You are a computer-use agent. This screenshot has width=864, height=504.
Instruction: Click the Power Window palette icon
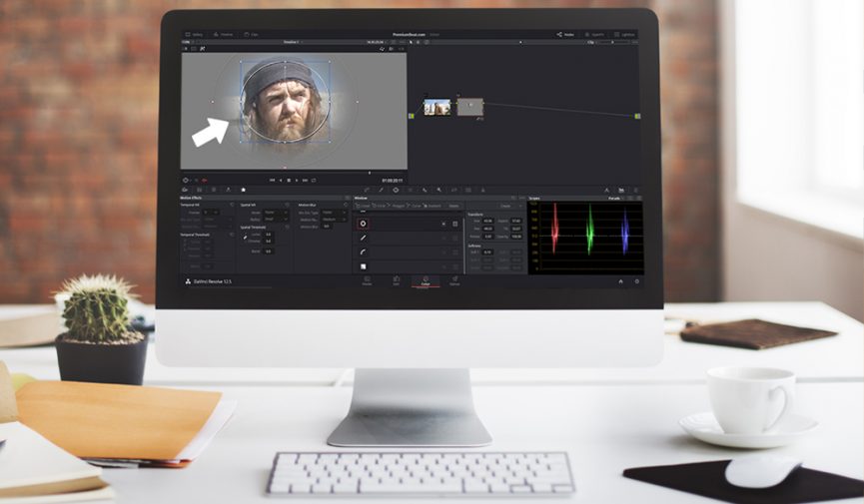point(397,189)
